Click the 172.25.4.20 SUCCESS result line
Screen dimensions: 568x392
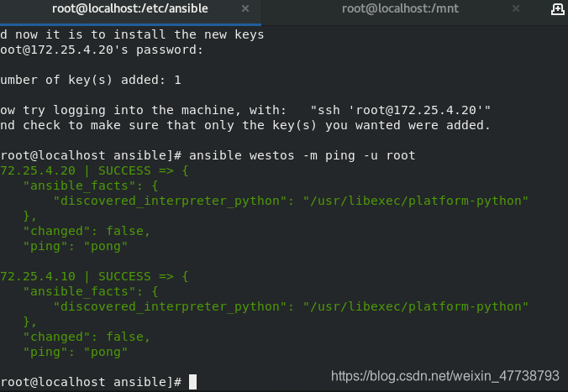pos(94,170)
